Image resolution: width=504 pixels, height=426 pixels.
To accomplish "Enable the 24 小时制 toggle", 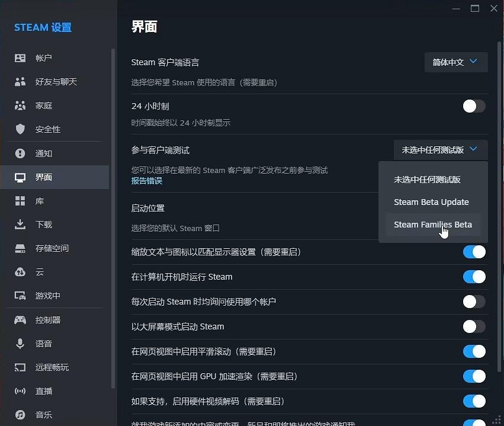I will [474, 106].
